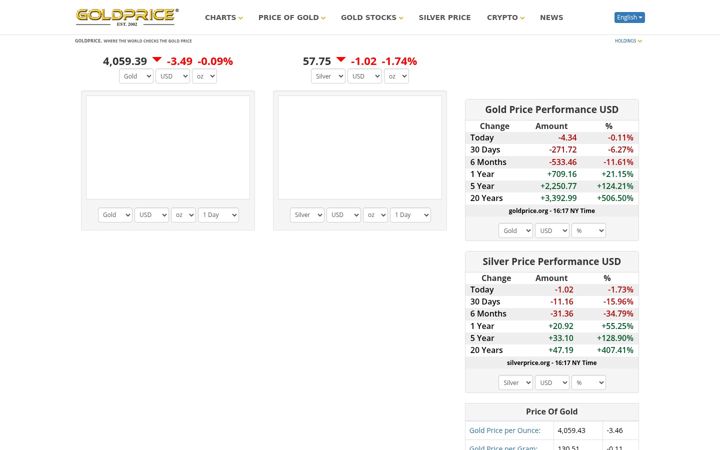Screen dimensions: 720x450
Task: Click the gold chart area
Action: click(168, 147)
